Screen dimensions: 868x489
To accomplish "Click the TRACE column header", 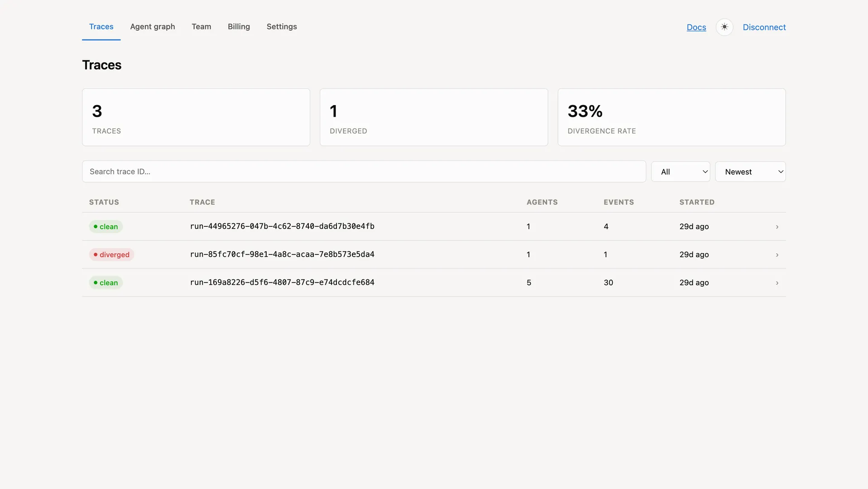I will (202, 202).
